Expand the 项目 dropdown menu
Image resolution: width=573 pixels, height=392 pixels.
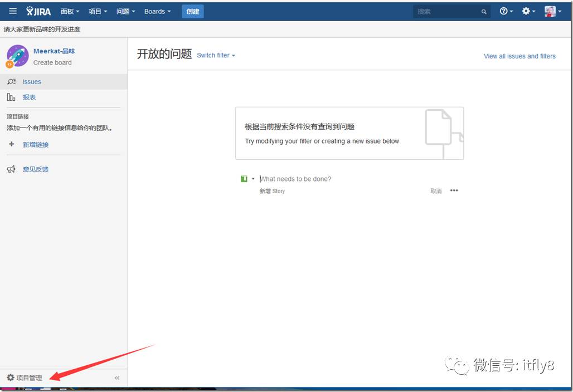click(x=98, y=11)
